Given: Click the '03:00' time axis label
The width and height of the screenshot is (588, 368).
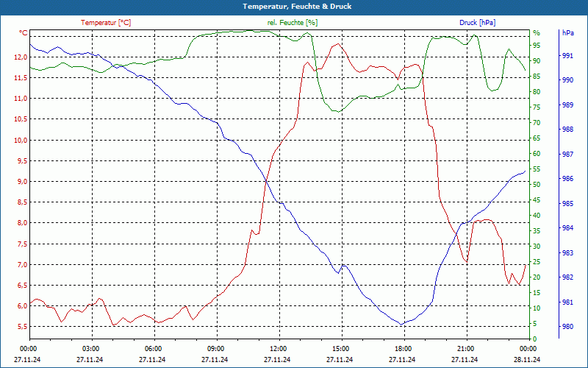Looking at the screenshot, I should click(90, 348).
